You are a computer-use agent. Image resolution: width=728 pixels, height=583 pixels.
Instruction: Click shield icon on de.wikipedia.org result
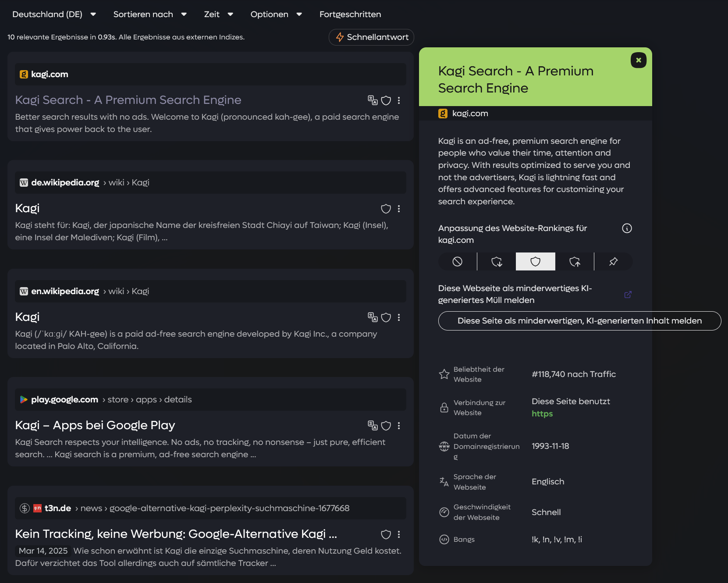tap(386, 209)
